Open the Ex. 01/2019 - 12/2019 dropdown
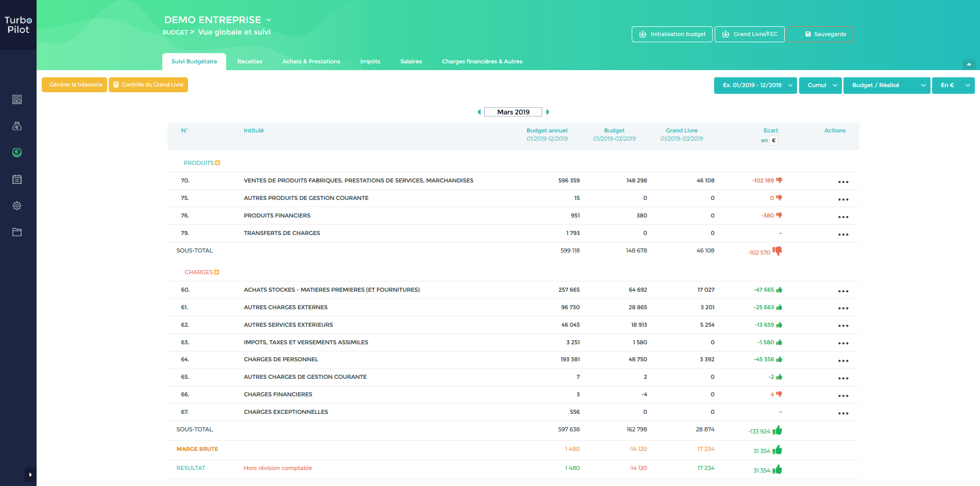980x486 pixels. pos(755,85)
